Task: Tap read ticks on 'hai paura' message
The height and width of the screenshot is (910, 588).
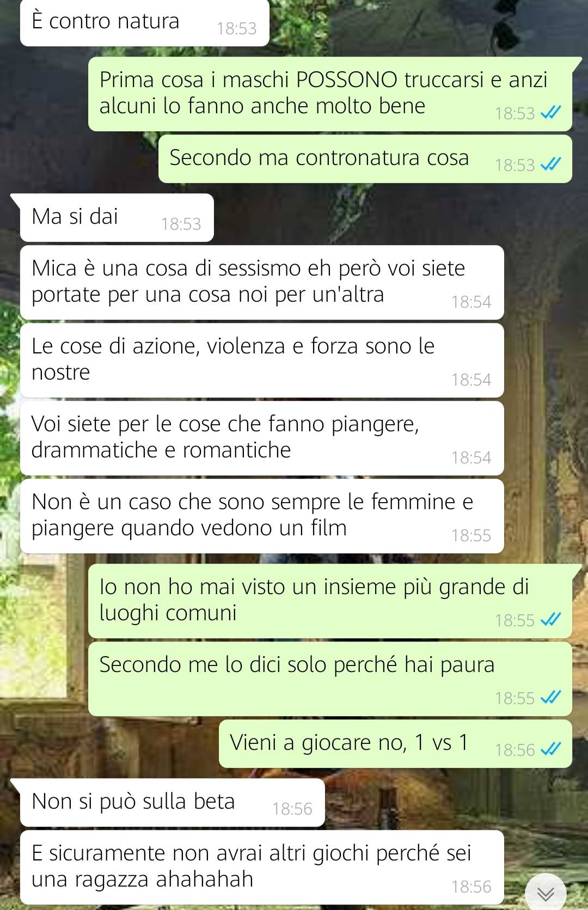Action: coord(550,698)
